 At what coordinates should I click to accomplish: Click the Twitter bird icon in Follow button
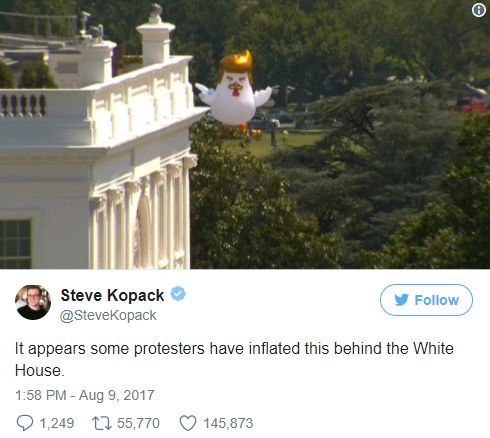[401, 300]
